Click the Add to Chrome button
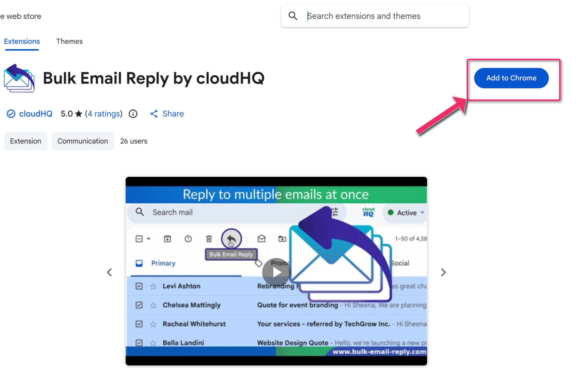Image resolution: width=588 pixels, height=368 pixels. pos(511,78)
